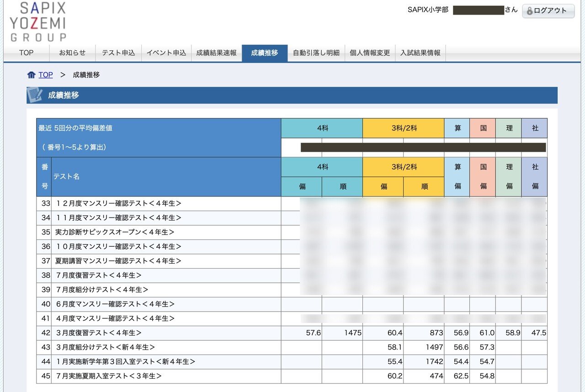Open the TOP breadcrumb link
Viewport: 585px width, 392px height.
[x=45, y=75]
